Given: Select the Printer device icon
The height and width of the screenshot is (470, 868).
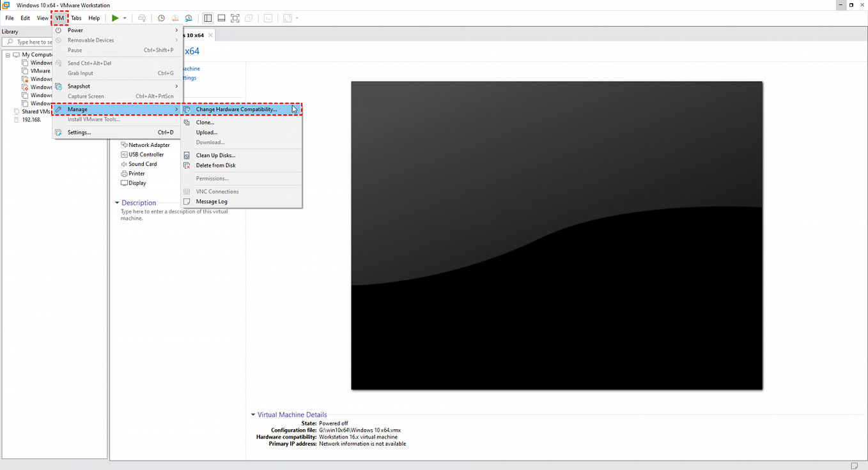Looking at the screenshot, I should pos(124,174).
